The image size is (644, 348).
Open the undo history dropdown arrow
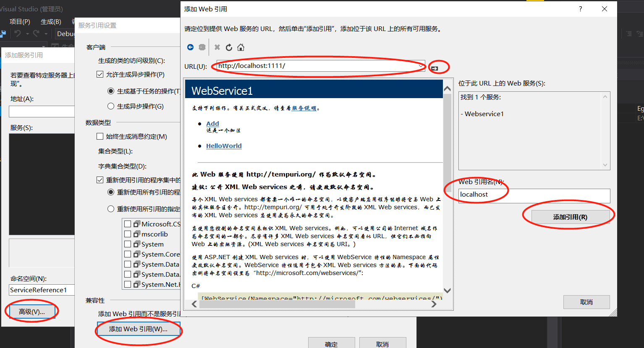pos(27,34)
